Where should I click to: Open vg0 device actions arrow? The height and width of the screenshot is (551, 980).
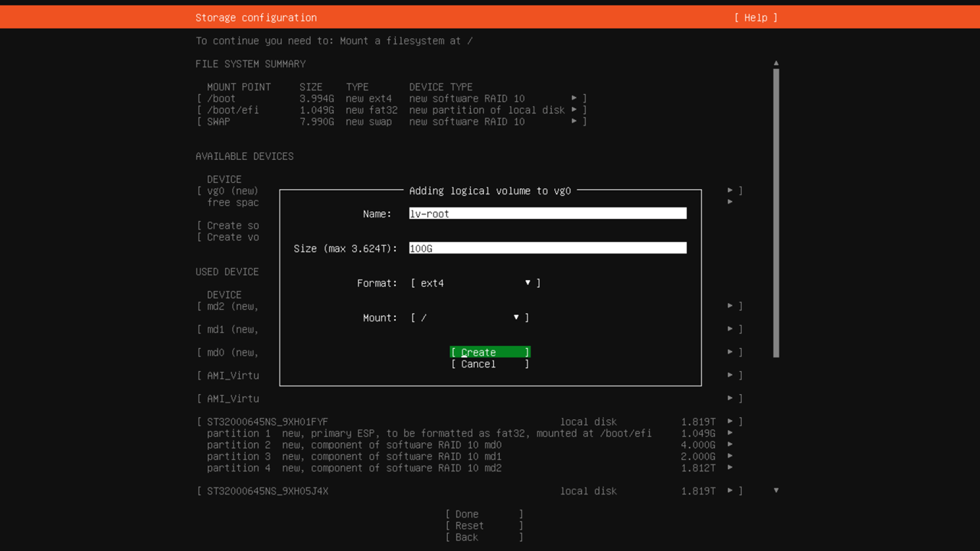click(x=730, y=191)
